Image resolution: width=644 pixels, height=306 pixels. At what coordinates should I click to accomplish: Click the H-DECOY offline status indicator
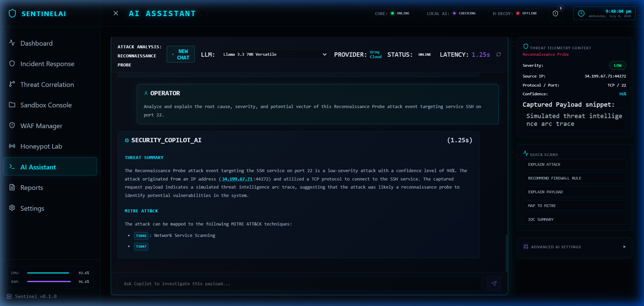click(x=515, y=13)
